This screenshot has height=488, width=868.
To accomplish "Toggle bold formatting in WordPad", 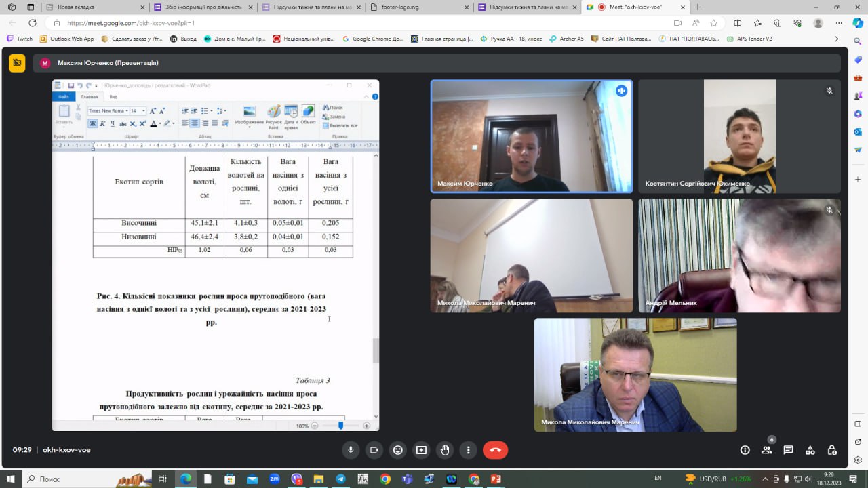I will [93, 123].
